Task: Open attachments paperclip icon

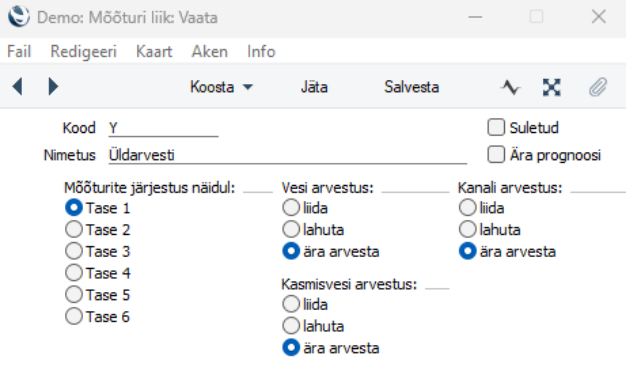Action: point(598,87)
